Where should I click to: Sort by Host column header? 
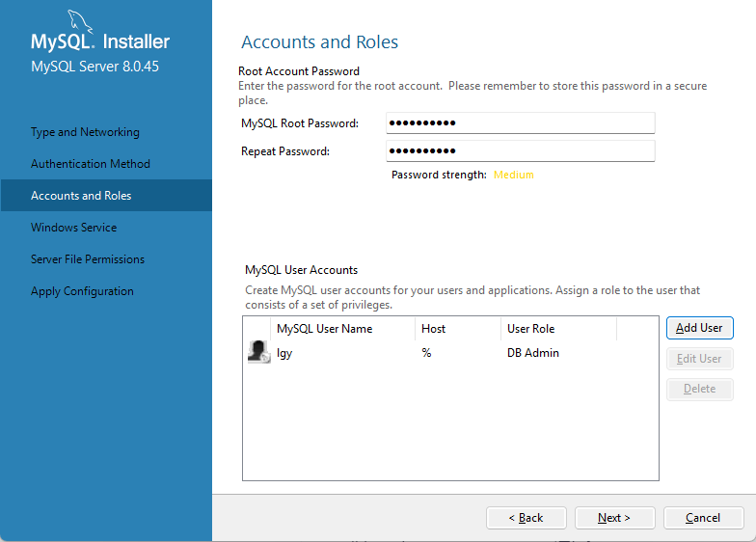pos(457,328)
